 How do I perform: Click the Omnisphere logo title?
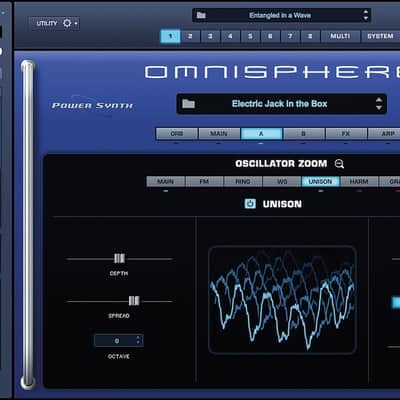click(273, 72)
